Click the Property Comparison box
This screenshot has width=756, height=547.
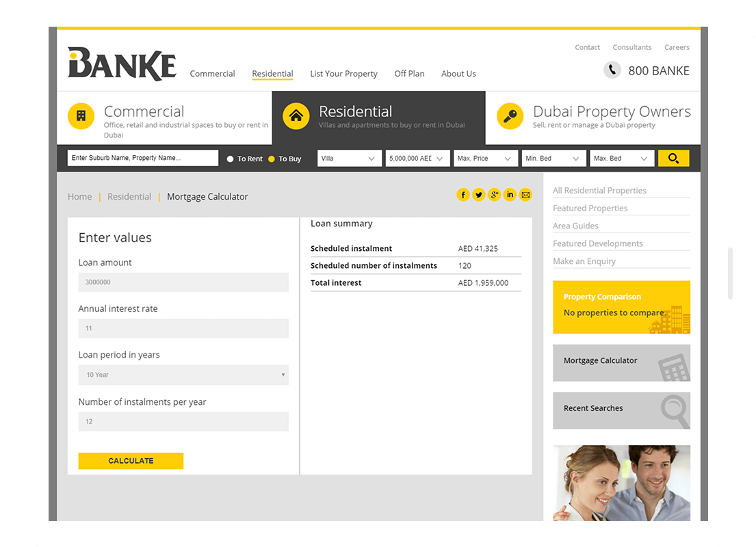(621, 307)
